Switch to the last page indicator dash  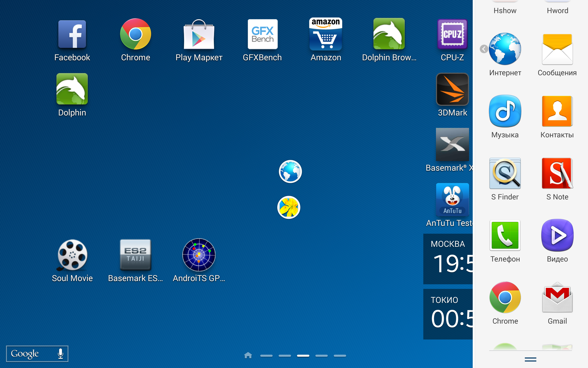coord(340,356)
